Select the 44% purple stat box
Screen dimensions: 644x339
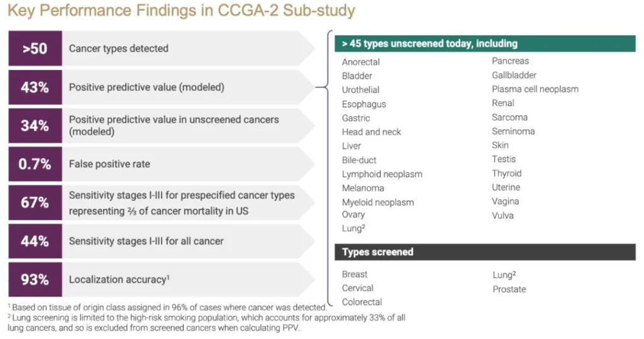(x=35, y=242)
